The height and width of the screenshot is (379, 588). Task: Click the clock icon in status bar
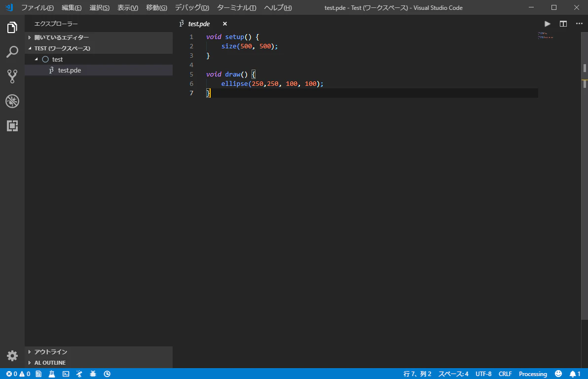click(x=107, y=374)
